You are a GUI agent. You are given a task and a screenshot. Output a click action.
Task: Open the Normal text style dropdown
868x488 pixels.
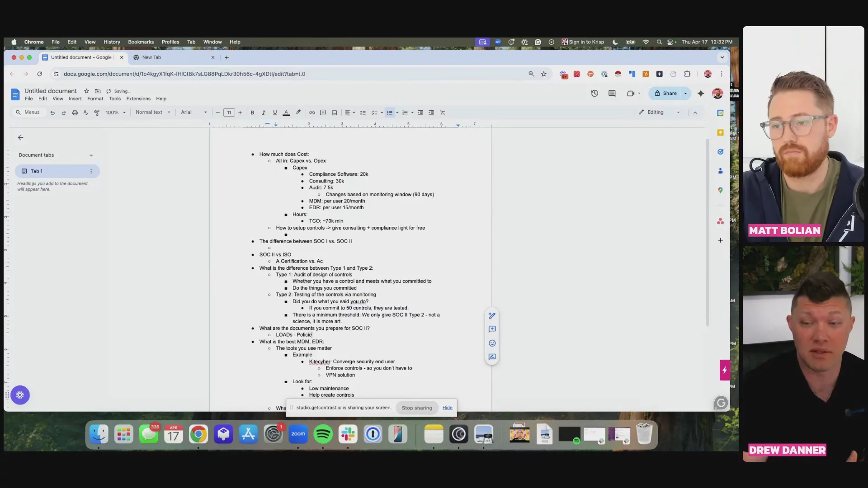(153, 112)
